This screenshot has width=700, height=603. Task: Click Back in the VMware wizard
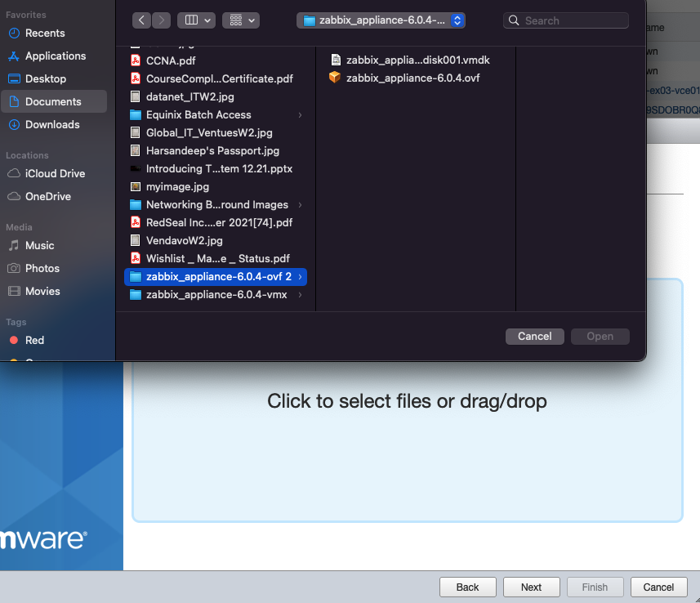pyautogui.click(x=467, y=587)
